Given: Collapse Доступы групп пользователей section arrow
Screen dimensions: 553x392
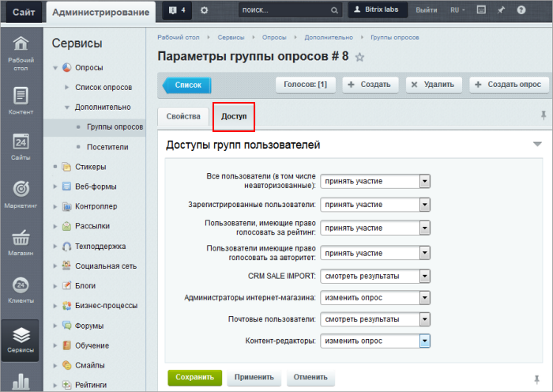Looking at the screenshot, I should [x=537, y=144].
